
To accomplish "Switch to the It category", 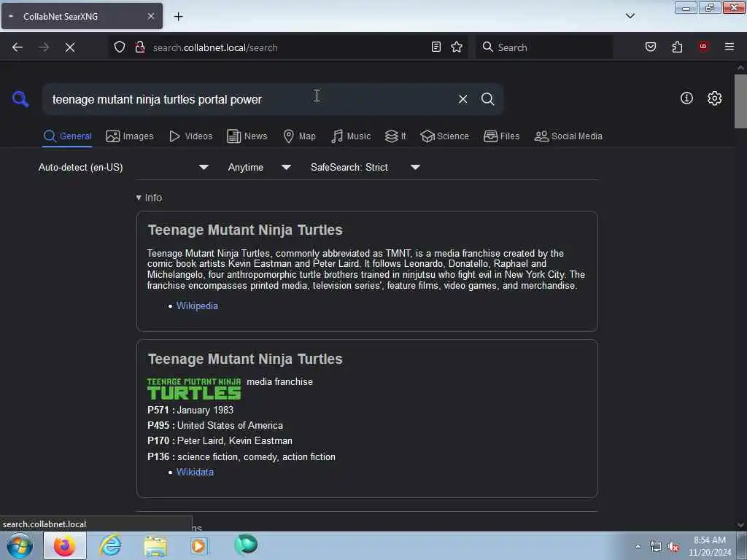I will pyautogui.click(x=395, y=136).
